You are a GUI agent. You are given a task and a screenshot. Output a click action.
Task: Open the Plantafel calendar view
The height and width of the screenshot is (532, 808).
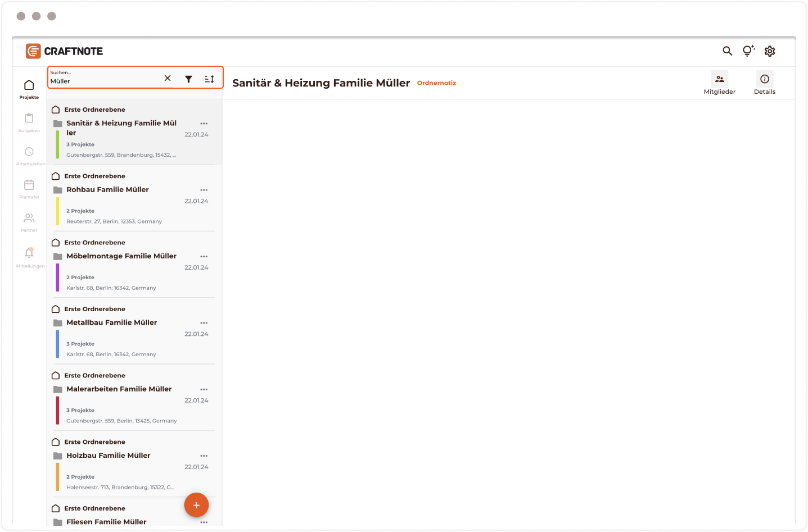pyautogui.click(x=29, y=188)
